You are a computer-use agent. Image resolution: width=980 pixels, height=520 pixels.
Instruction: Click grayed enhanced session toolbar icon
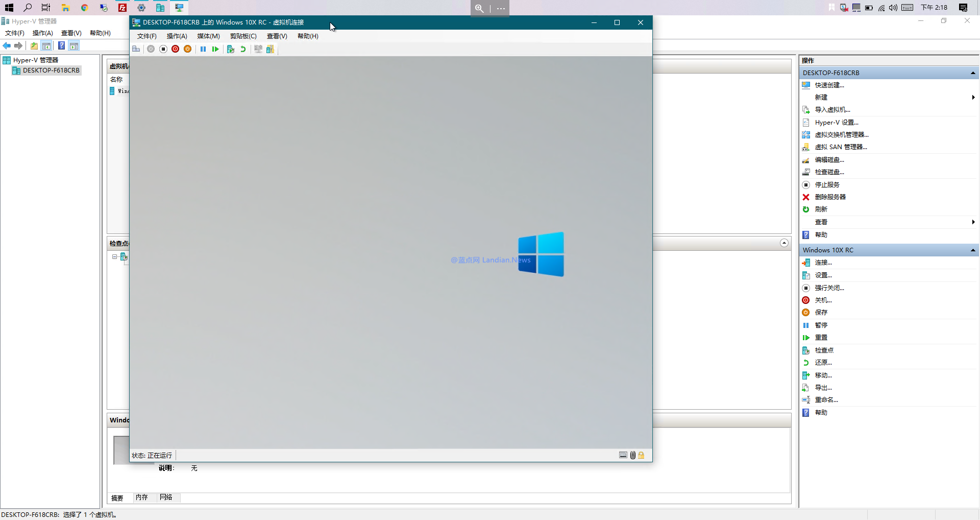[258, 49]
